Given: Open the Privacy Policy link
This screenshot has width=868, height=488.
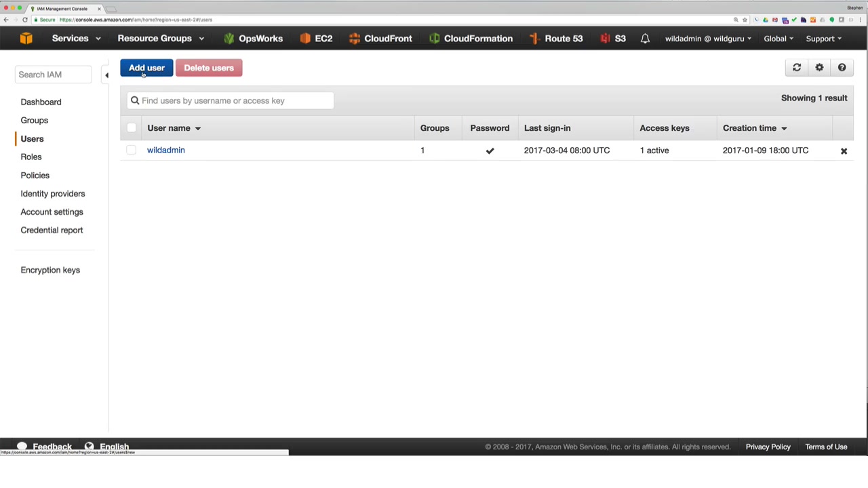Looking at the screenshot, I should [x=768, y=447].
